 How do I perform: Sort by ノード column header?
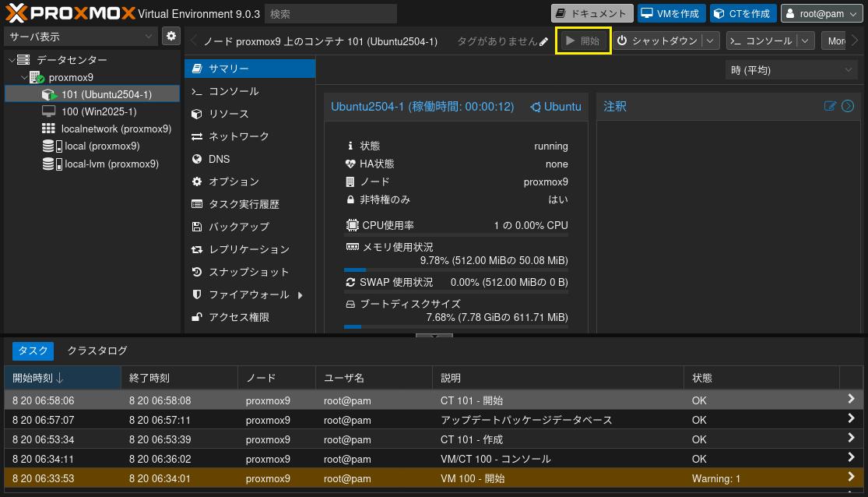coord(277,378)
